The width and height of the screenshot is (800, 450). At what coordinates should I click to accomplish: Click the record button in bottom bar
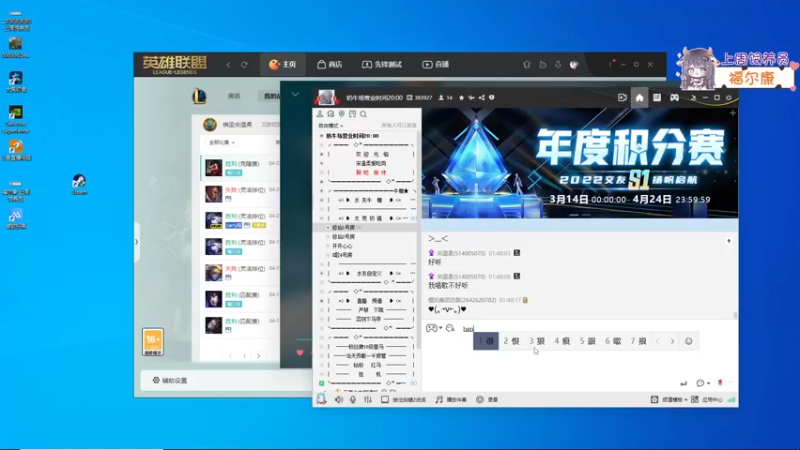coord(487,399)
